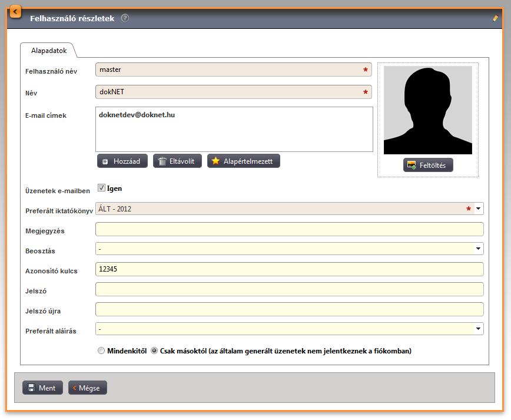The height and width of the screenshot is (420, 511).
Task: Click the Név field containing dokNET
Action: coord(233,92)
